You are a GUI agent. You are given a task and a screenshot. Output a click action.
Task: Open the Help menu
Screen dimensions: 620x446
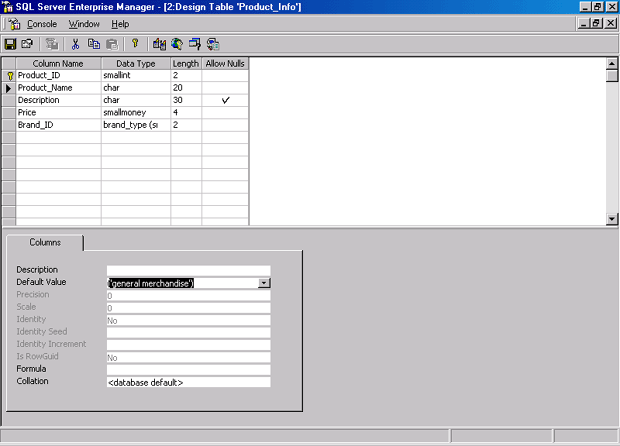click(x=120, y=24)
